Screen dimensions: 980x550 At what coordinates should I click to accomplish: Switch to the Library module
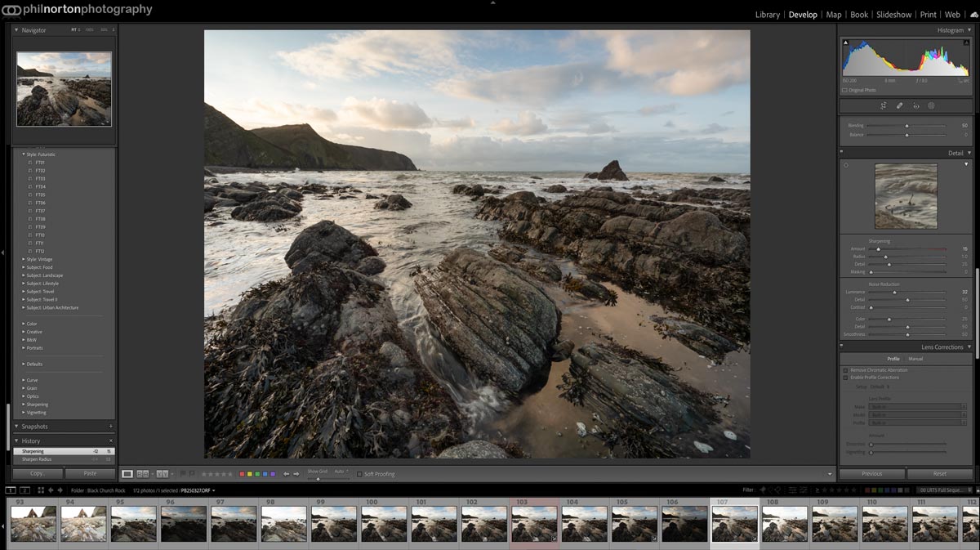click(x=767, y=15)
